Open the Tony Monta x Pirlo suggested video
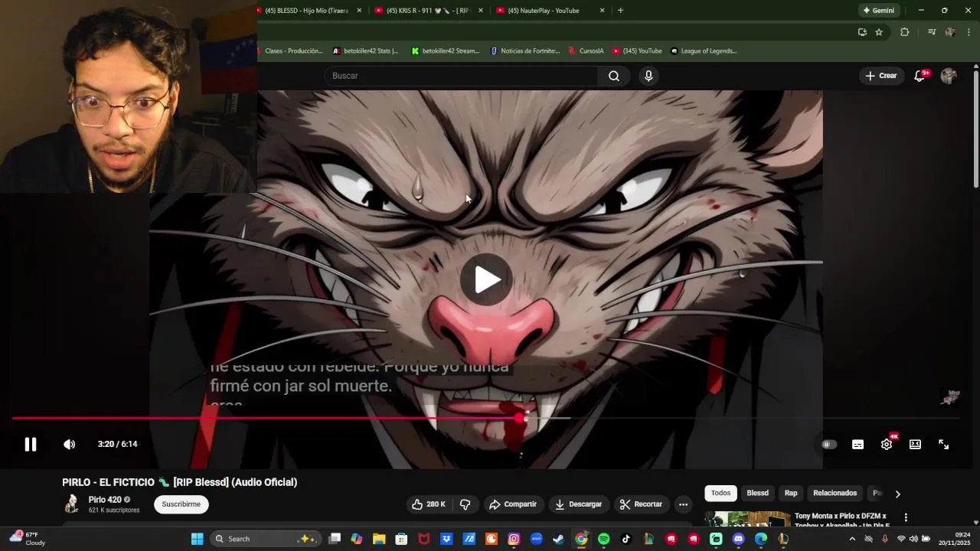 coord(841,520)
